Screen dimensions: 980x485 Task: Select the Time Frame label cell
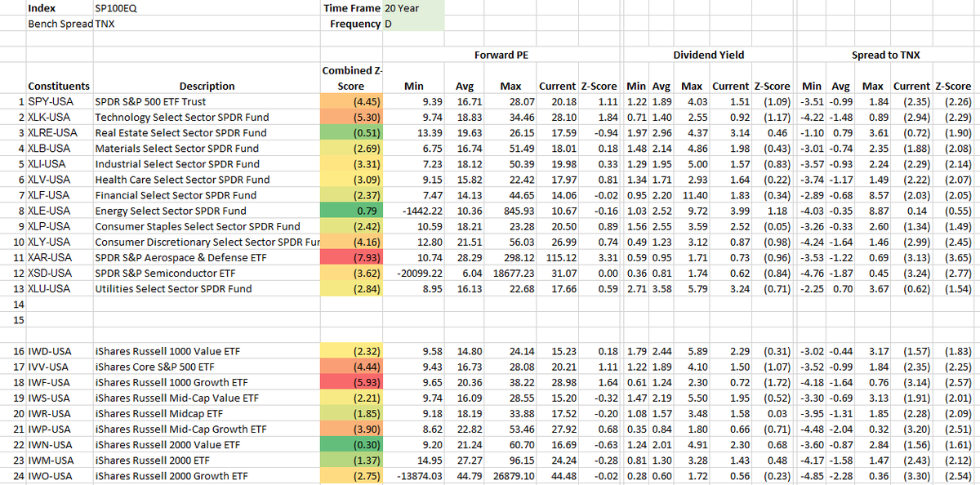(353, 7)
